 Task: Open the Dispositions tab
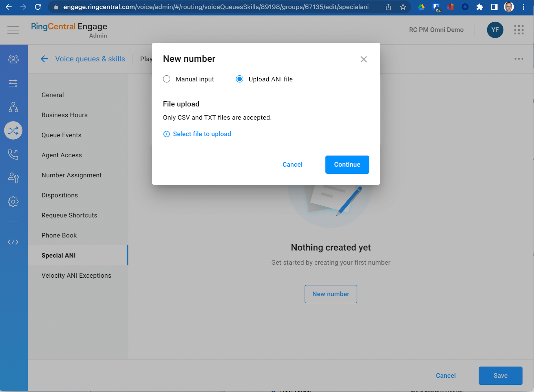[78, 195]
